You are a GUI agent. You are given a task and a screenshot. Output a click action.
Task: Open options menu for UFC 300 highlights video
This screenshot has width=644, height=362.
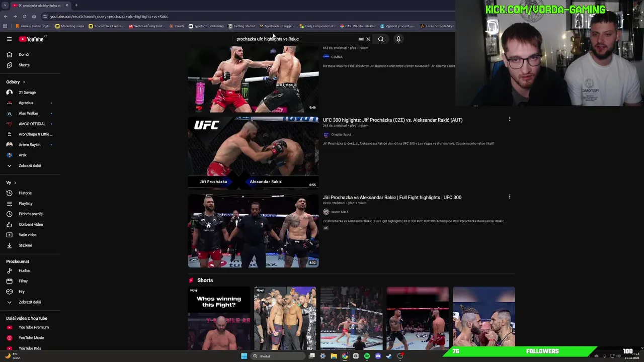pyautogui.click(x=509, y=119)
